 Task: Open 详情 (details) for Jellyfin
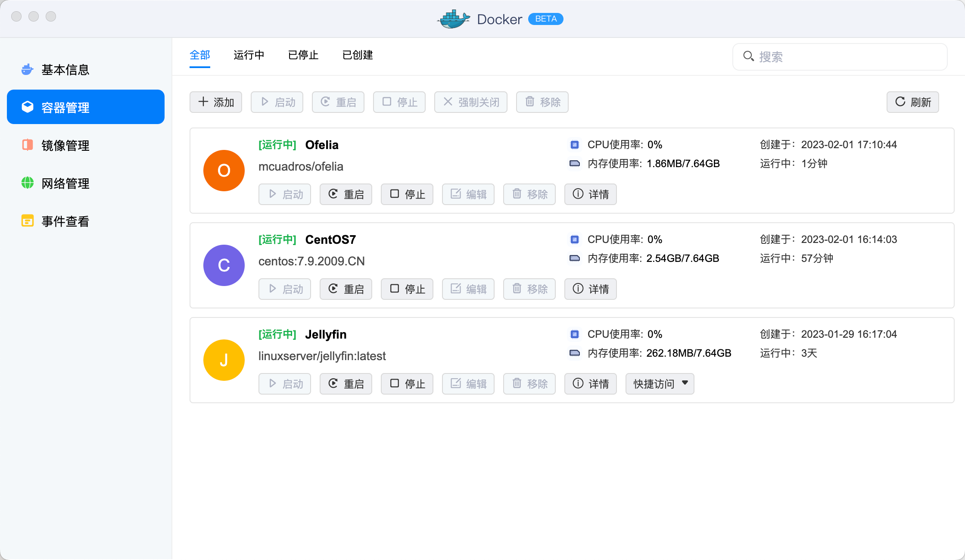pos(590,384)
